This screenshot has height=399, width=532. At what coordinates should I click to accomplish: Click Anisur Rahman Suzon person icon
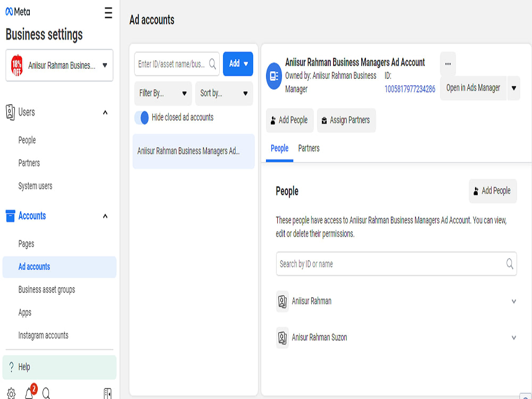pyautogui.click(x=282, y=338)
